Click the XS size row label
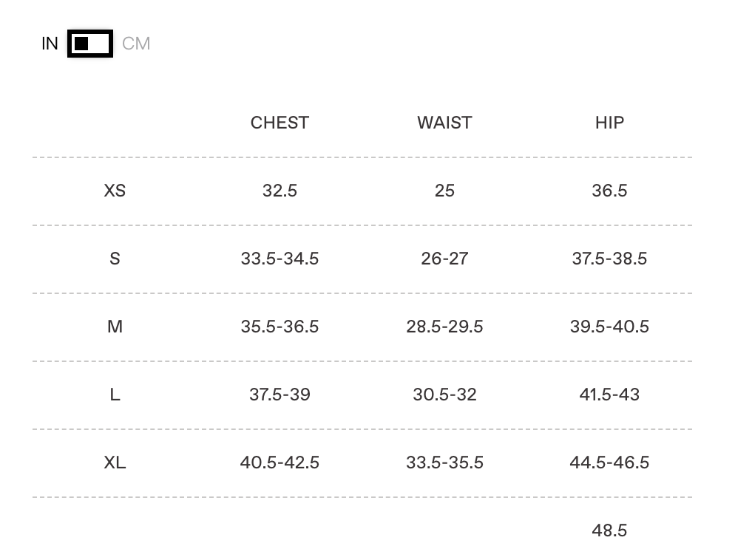735x560 pixels. coord(115,191)
